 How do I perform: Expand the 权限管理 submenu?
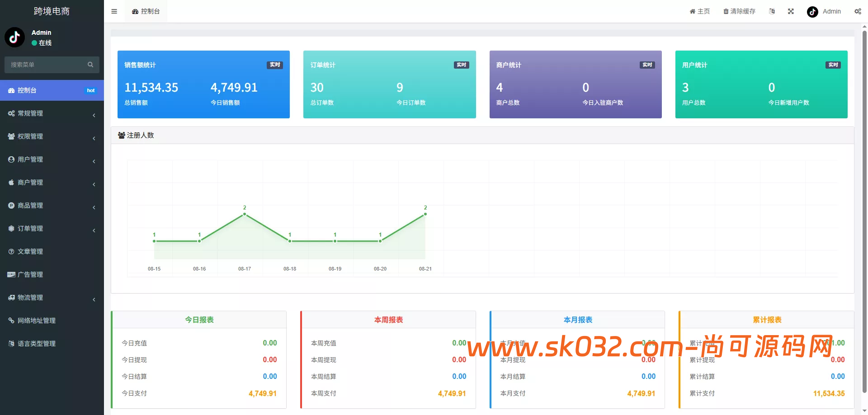[52, 136]
